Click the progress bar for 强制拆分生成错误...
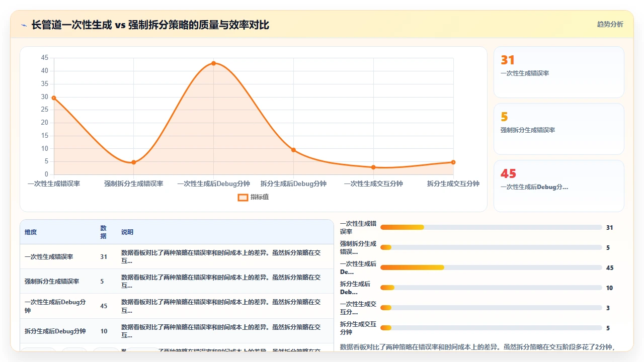This screenshot has height=362, width=644. (491, 247)
